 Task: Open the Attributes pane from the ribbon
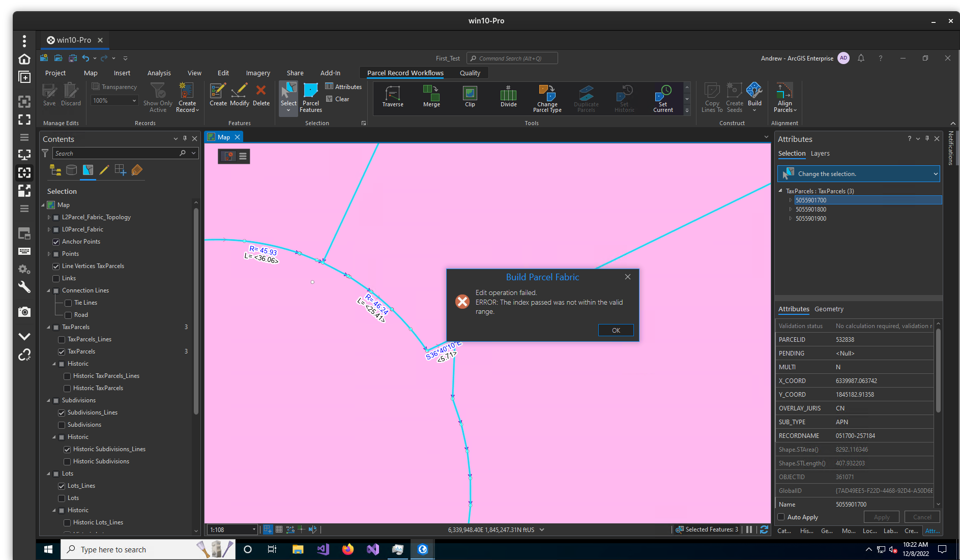tap(343, 86)
